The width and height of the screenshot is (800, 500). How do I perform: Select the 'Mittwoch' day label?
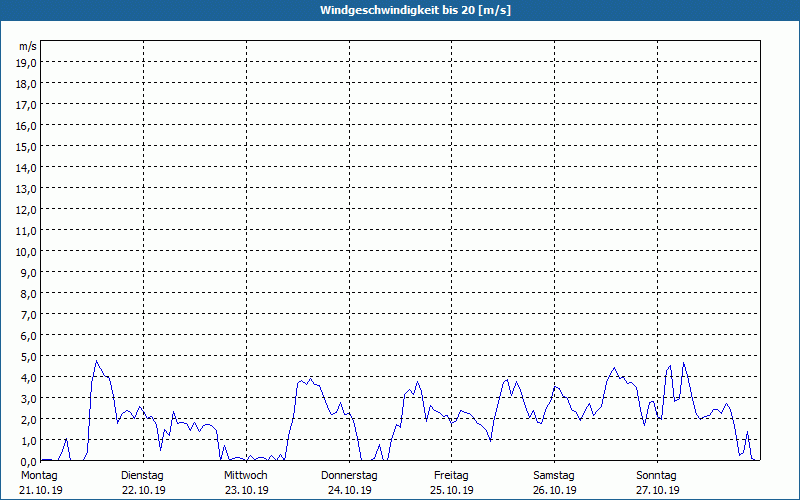(246, 475)
